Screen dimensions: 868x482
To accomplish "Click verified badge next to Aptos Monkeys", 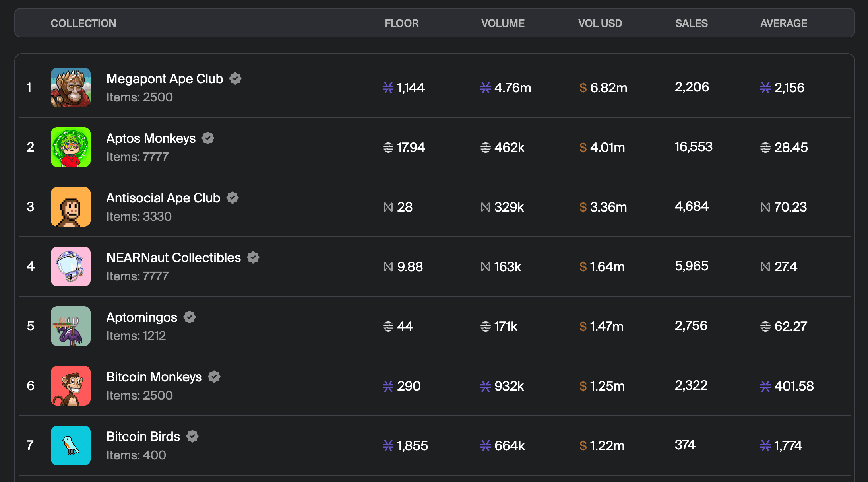I will coord(208,138).
